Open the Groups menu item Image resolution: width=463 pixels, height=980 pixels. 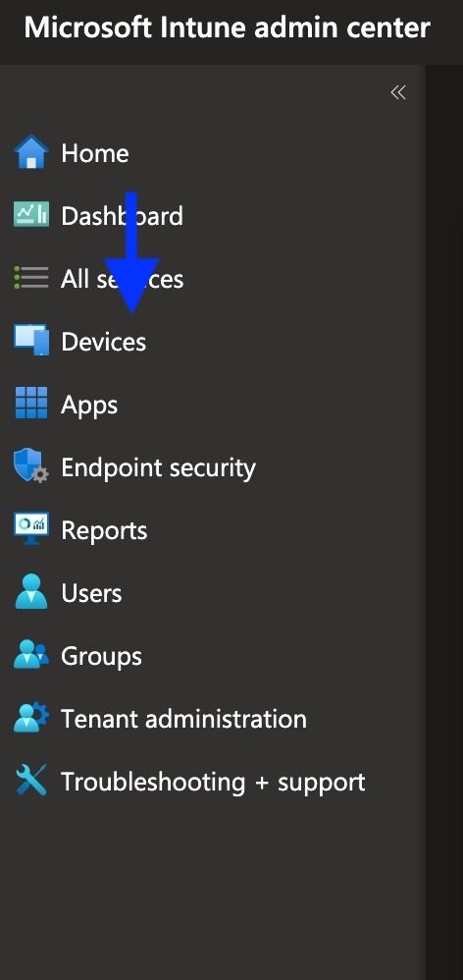click(101, 657)
